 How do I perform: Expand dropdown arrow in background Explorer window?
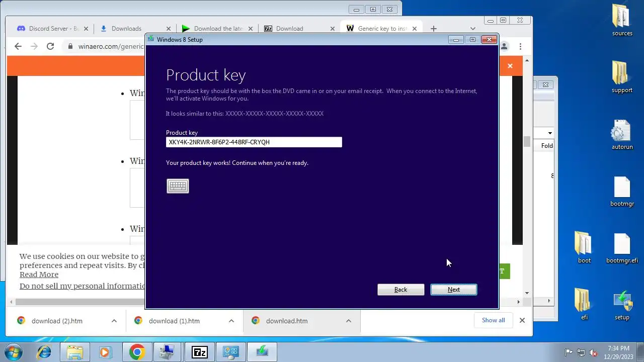click(x=550, y=133)
